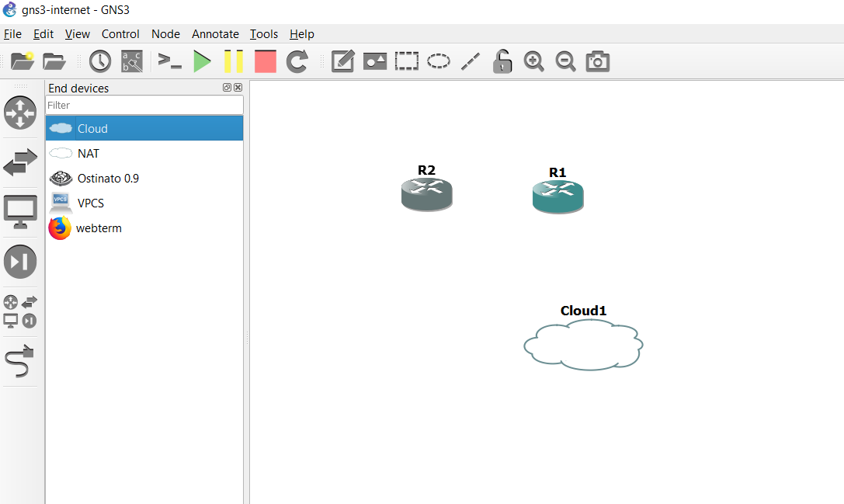844x504 pixels.
Task: Open the Annotate menu
Action: [x=215, y=34]
